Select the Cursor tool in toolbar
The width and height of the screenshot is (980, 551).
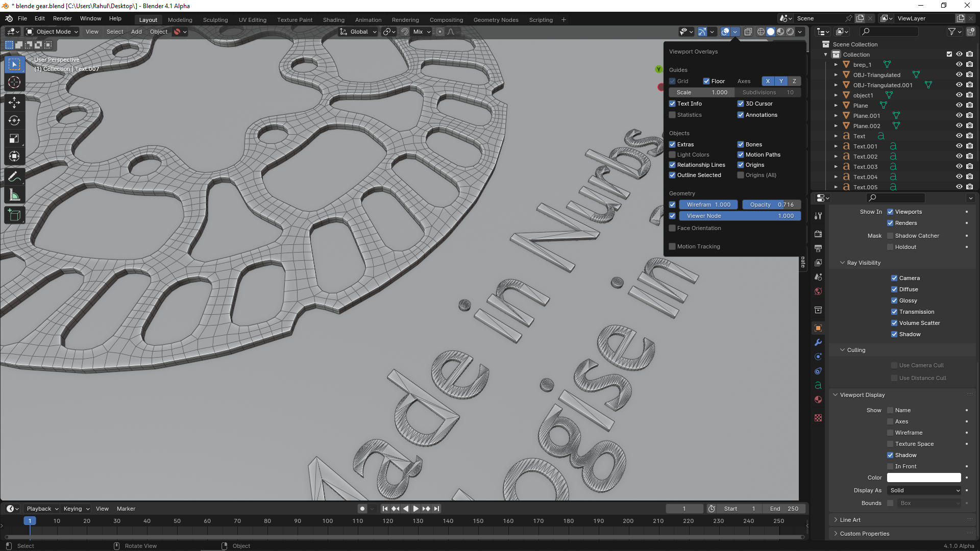click(x=14, y=82)
